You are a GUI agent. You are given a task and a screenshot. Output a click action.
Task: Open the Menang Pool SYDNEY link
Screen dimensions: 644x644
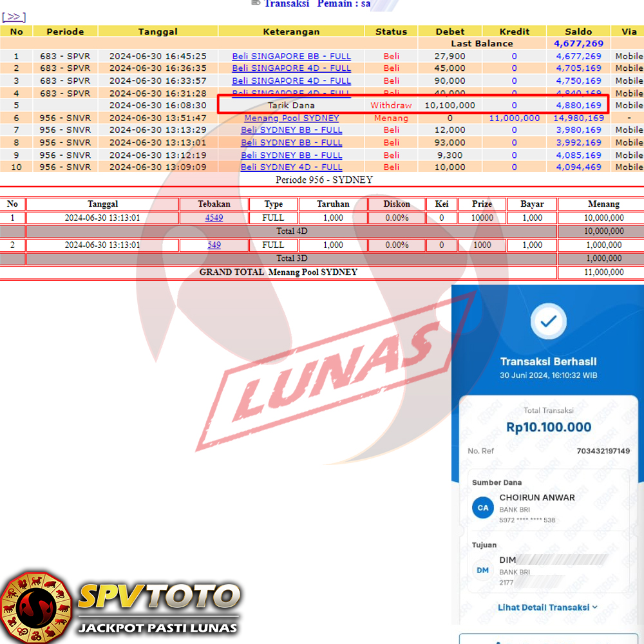coord(291,118)
